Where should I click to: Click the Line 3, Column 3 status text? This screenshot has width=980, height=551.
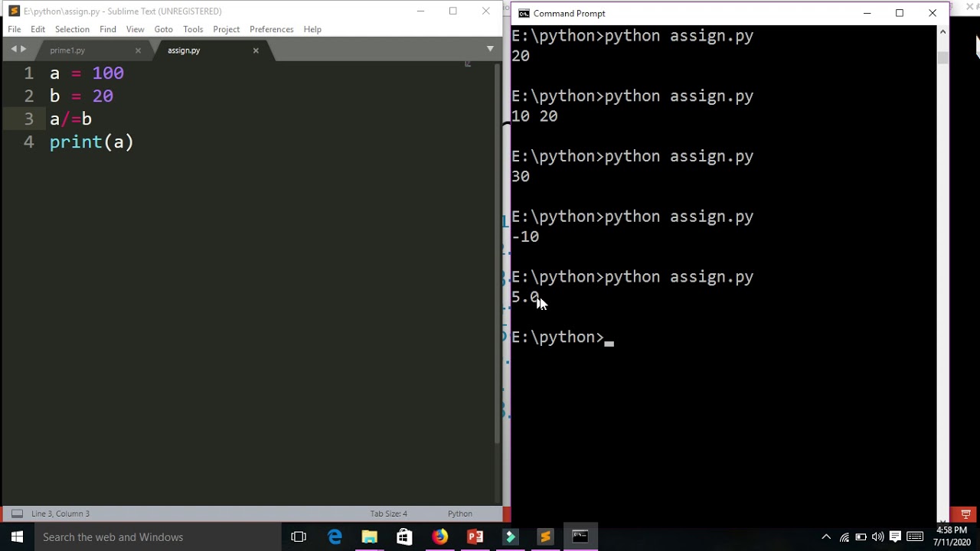(60, 514)
